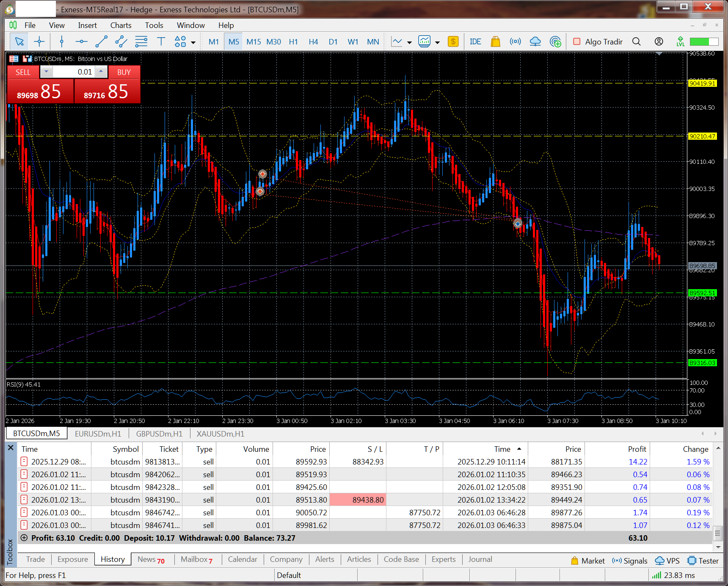Close the Toolbox panel with X
This screenshot has width=728, height=586.
(x=11, y=448)
